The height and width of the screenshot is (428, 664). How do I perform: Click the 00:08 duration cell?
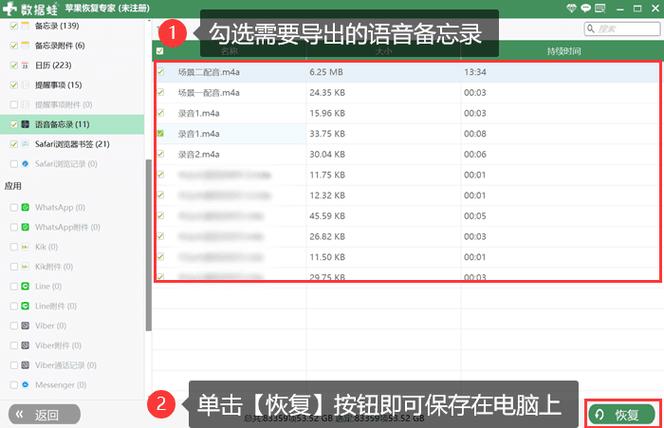pos(475,134)
